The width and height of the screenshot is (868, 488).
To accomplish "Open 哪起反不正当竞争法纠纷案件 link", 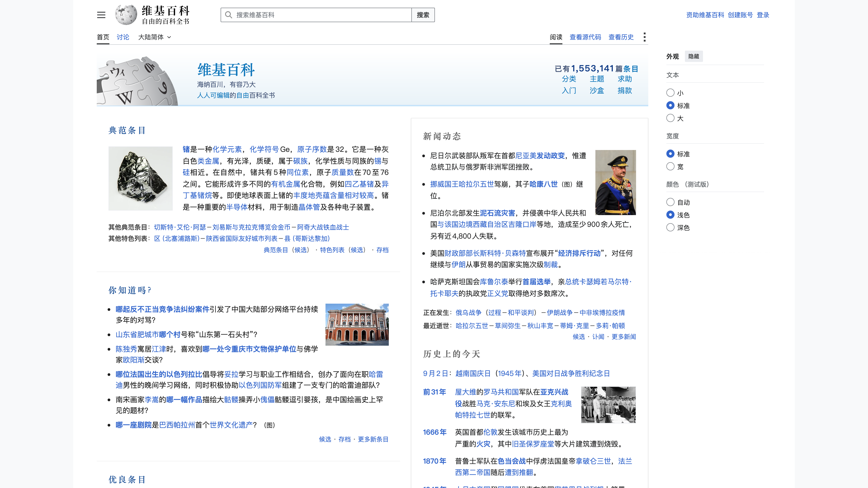I will pos(163,309).
